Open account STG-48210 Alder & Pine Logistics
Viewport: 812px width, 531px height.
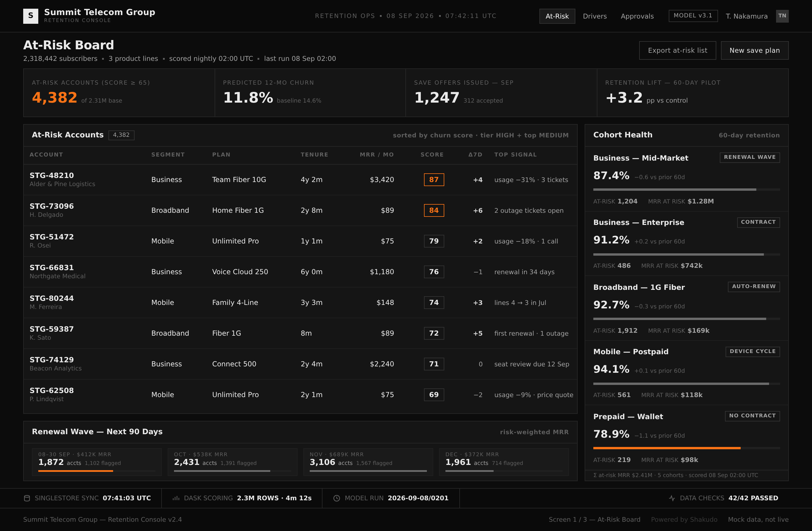pos(300,180)
